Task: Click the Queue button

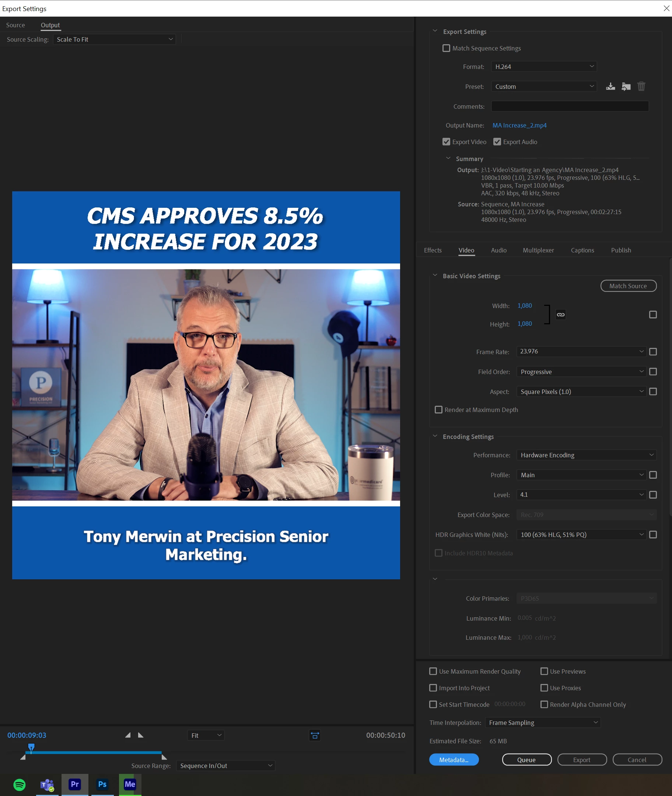Action: coord(526,760)
